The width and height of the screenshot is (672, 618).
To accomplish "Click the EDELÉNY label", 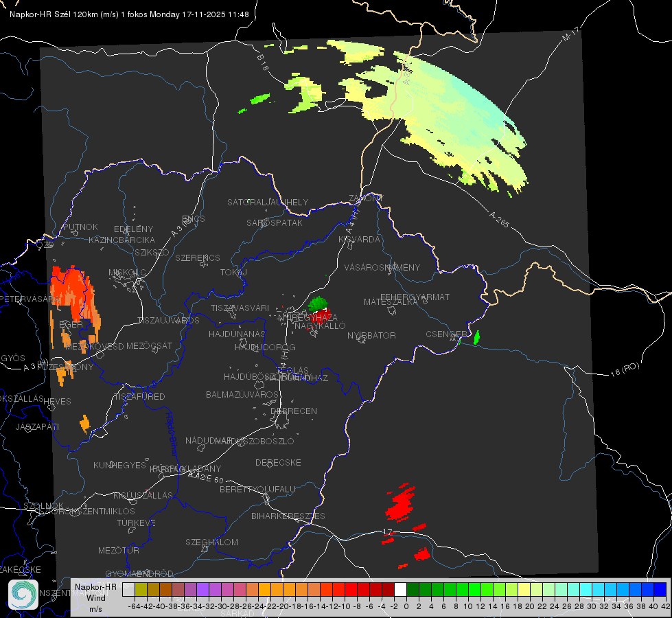I will pyautogui.click(x=134, y=229).
